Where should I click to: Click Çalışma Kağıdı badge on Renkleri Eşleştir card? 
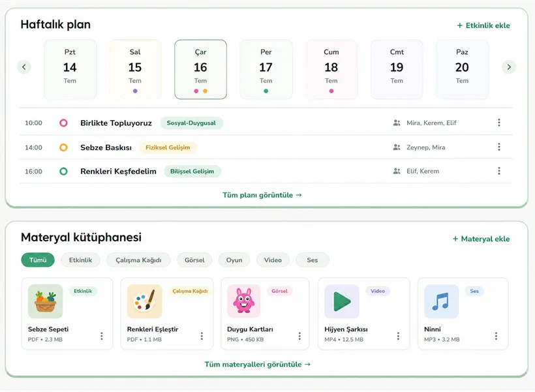(190, 291)
